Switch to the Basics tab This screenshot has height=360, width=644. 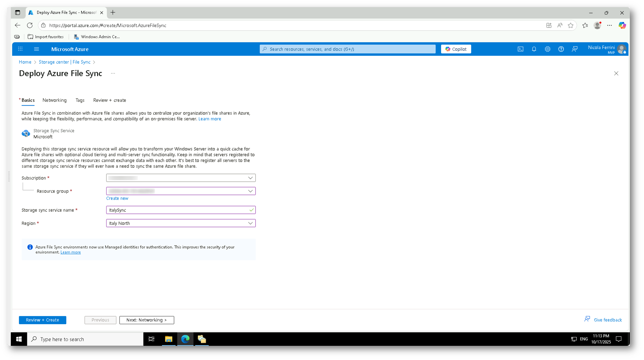coord(28,100)
